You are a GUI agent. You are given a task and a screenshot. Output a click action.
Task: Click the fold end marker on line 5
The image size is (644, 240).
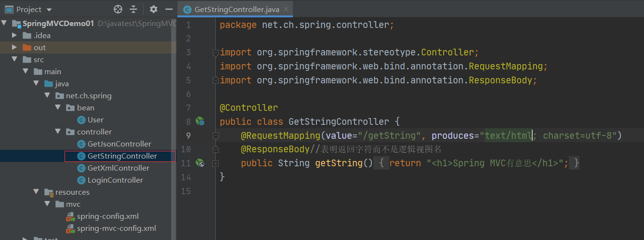pyautogui.click(x=215, y=80)
